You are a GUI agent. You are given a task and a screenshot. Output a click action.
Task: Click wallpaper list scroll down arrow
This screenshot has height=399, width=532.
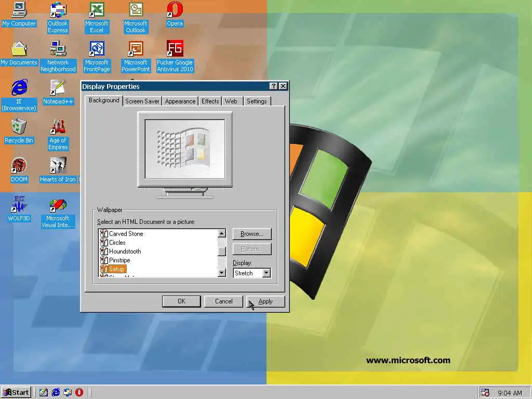[222, 272]
